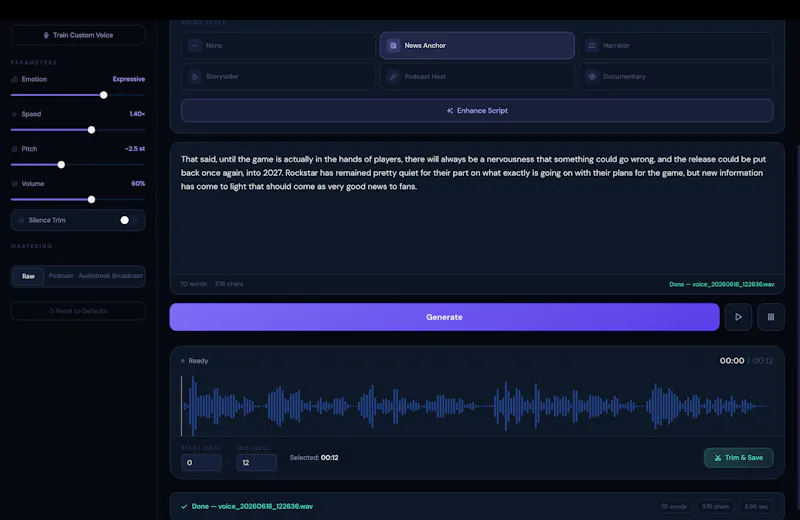800x520 pixels.
Task: Click the Emotion parameter icon
Action: point(14,79)
